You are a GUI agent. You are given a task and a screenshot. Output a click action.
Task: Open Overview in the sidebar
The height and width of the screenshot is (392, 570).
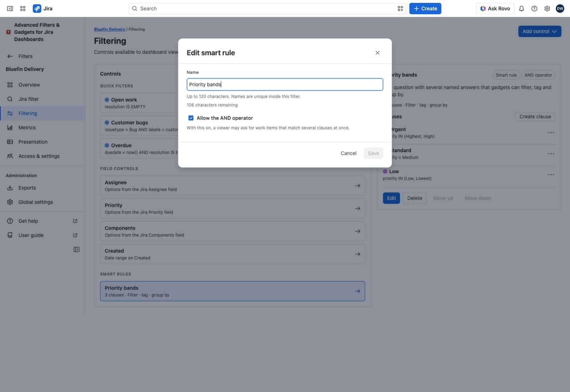tap(43, 85)
